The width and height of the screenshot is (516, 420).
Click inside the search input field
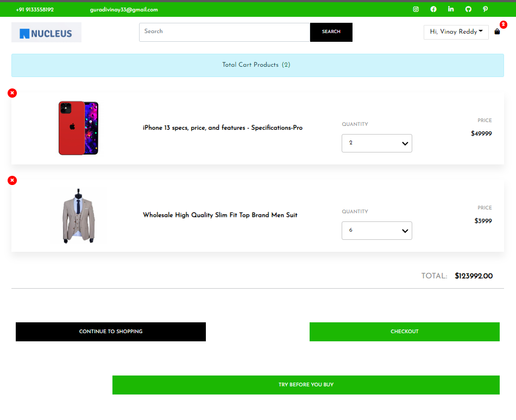click(x=224, y=32)
